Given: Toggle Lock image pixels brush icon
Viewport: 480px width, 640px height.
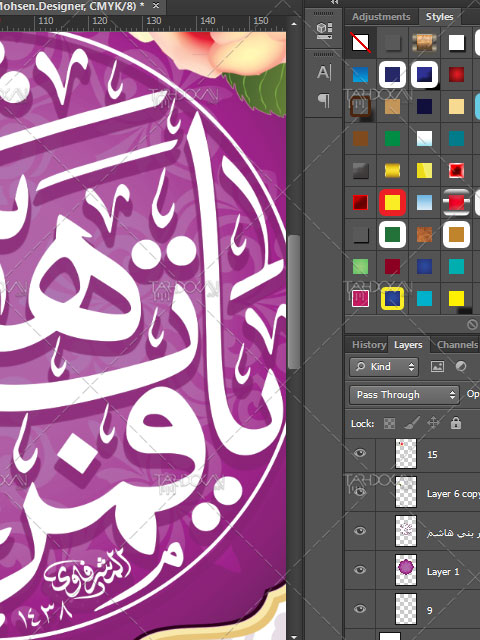Looking at the screenshot, I should click(x=412, y=423).
